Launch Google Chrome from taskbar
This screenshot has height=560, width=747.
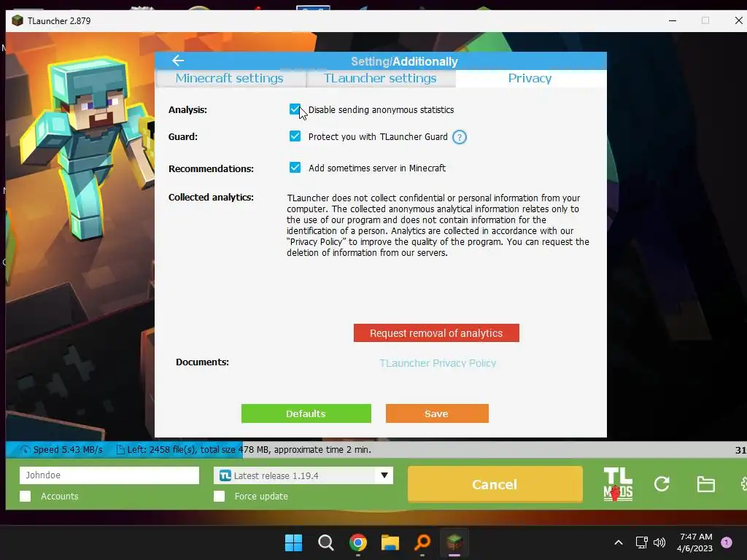pyautogui.click(x=357, y=542)
